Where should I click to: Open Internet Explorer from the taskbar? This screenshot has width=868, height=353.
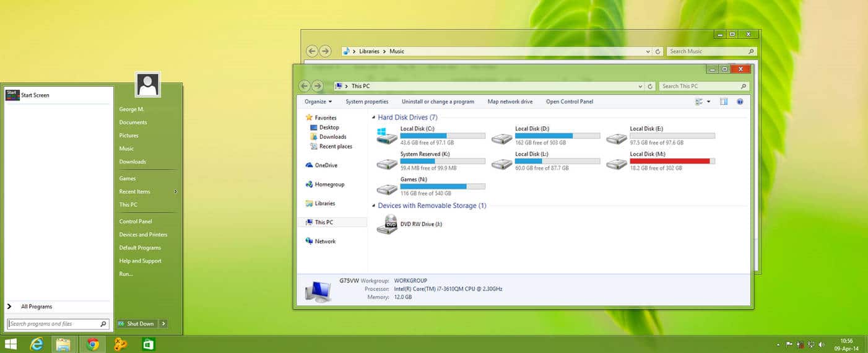[x=37, y=344]
